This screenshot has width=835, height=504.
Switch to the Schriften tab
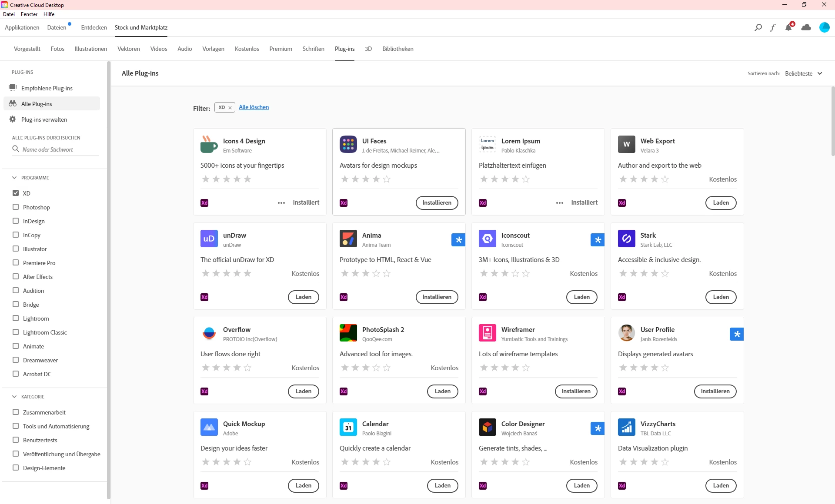(313, 49)
